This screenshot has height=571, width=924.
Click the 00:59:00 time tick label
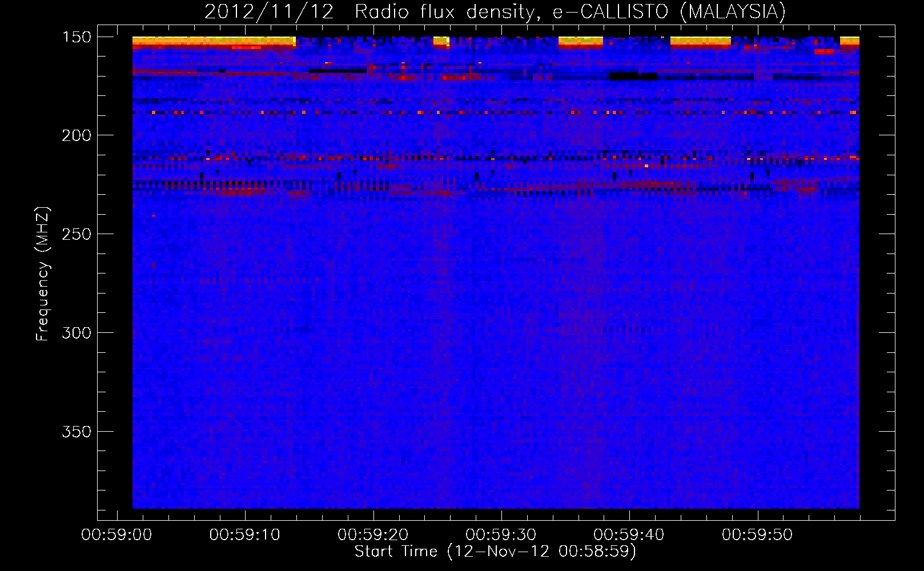pos(117,535)
